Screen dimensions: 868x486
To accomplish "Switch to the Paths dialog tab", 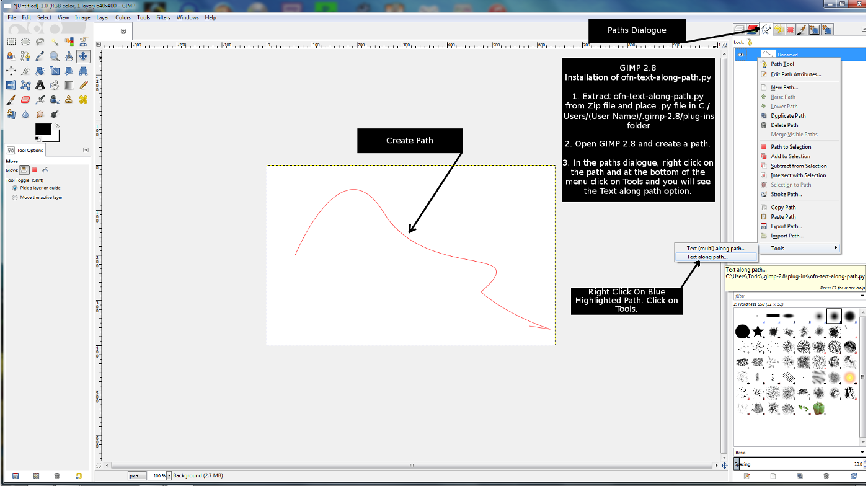I will click(x=766, y=29).
